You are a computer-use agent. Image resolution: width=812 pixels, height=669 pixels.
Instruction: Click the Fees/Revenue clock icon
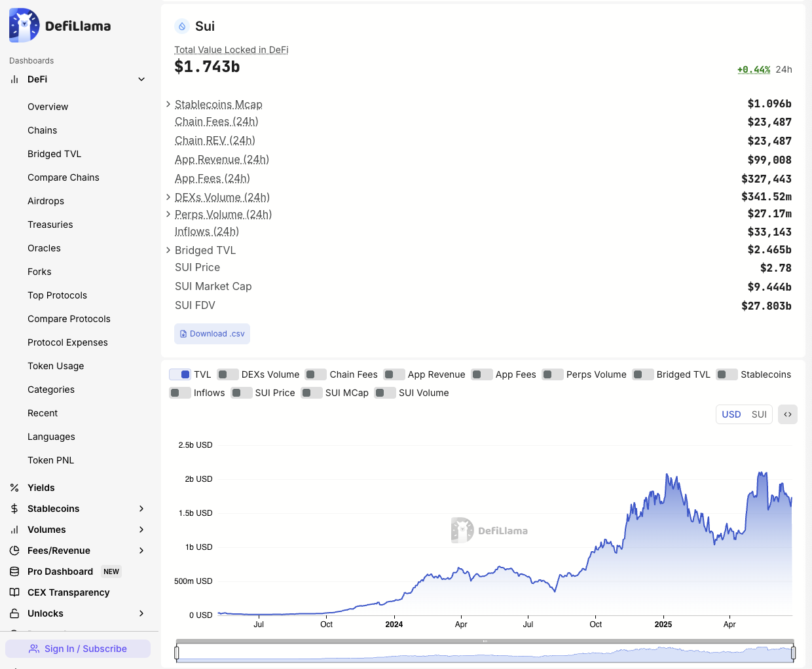point(14,551)
